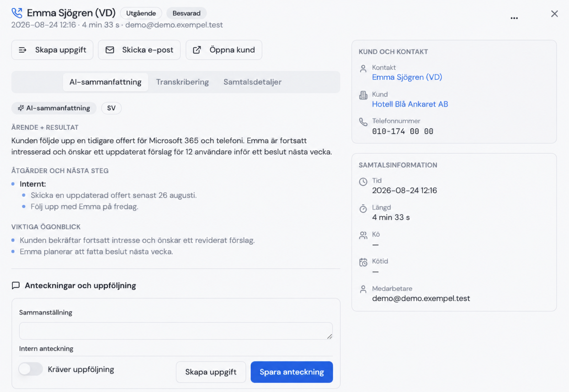Click the queue people icon beside Kö
Image resolution: width=569 pixels, height=392 pixels.
pyautogui.click(x=363, y=235)
